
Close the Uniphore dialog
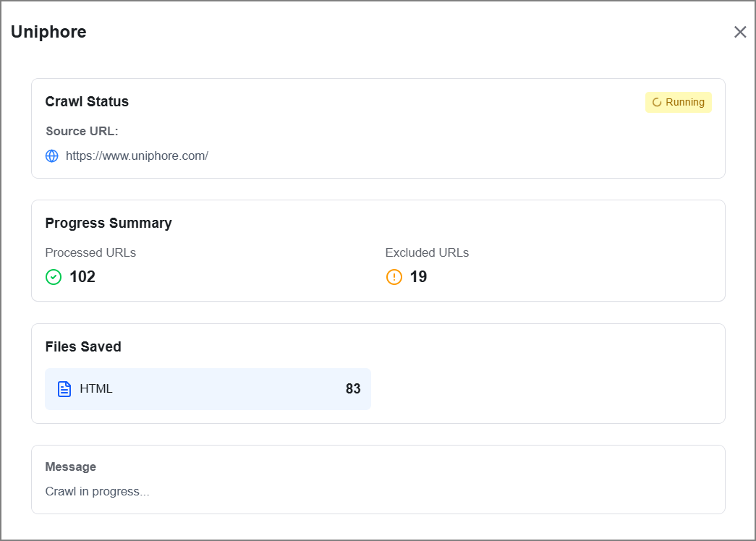coord(740,33)
